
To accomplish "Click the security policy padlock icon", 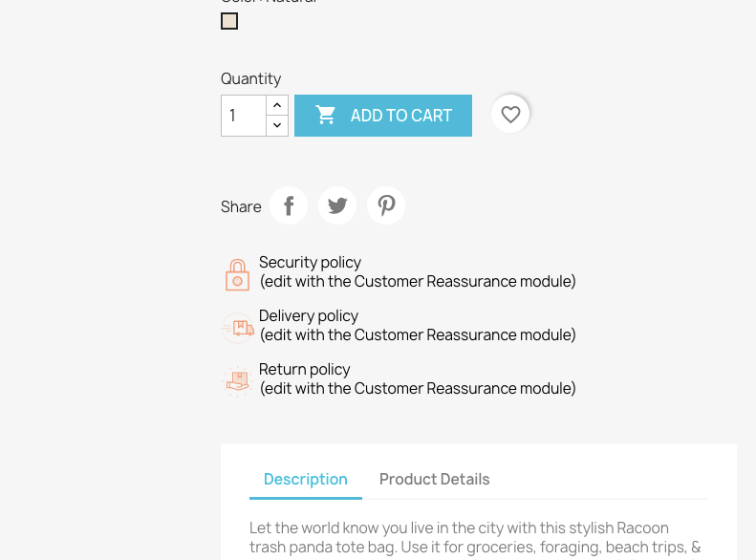I will pos(237,274).
